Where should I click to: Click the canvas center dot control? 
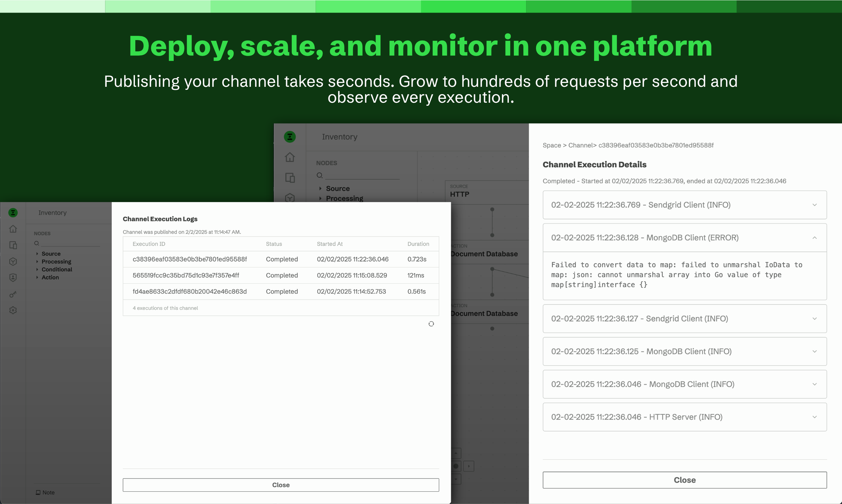pyautogui.click(x=456, y=466)
